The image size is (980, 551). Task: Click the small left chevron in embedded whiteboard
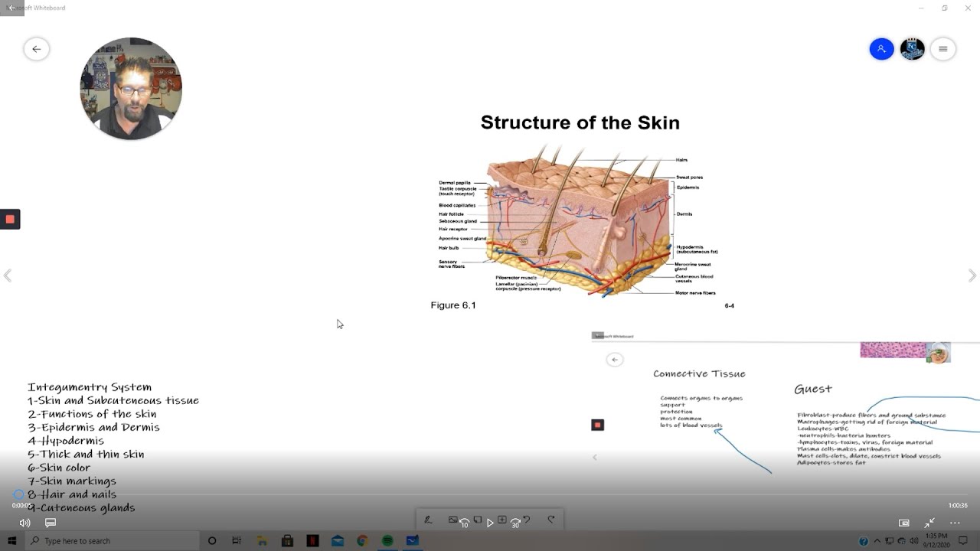pyautogui.click(x=595, y=458)
